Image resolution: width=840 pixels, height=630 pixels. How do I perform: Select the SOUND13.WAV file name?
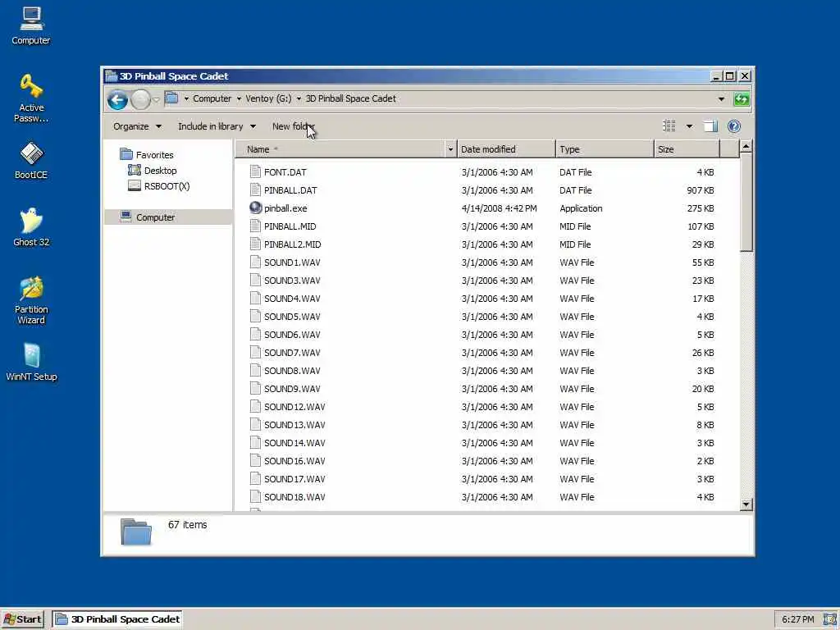(x=294, y=425)
